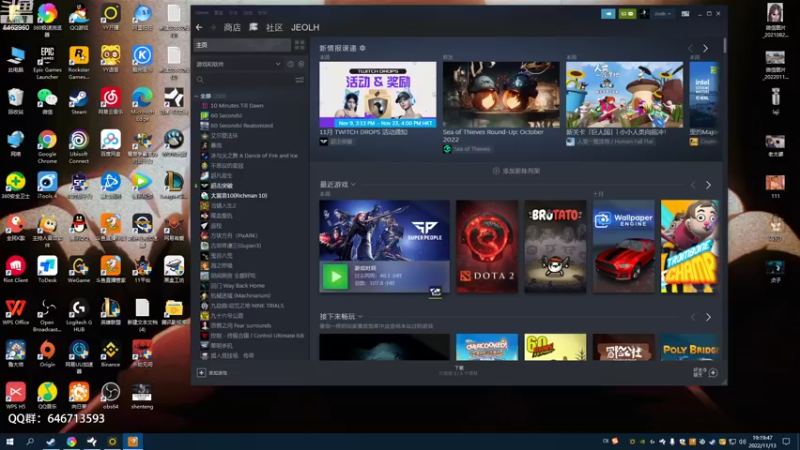800x450 pixels.
Task: Select 10 Minutes Till Dawn in list
Action: point(237,106)
